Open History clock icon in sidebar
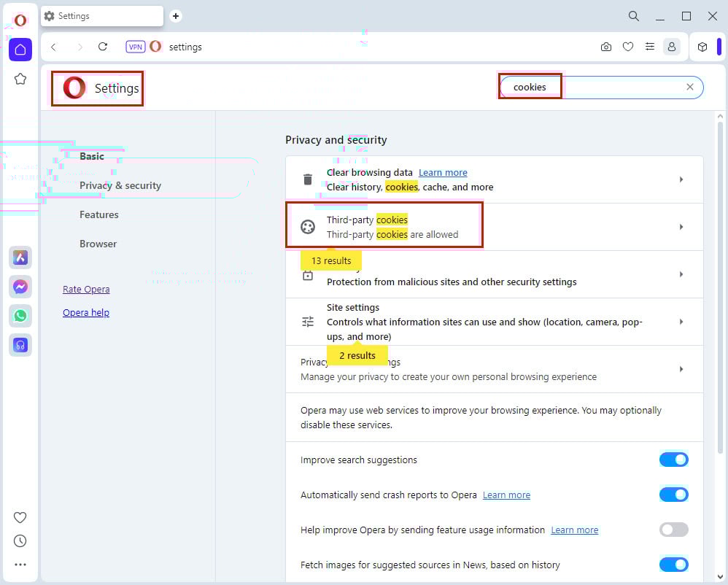This screenshot has height=585, width=728. coord(20,541)
